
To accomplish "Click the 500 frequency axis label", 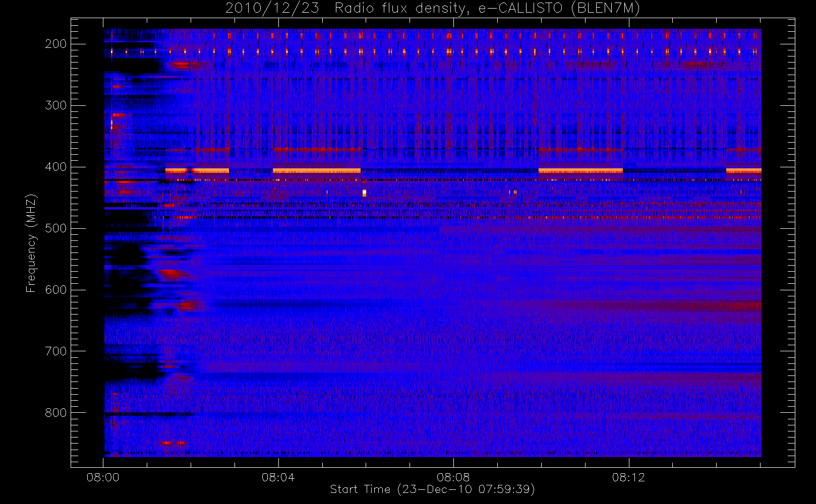I will tap(56, 228).
